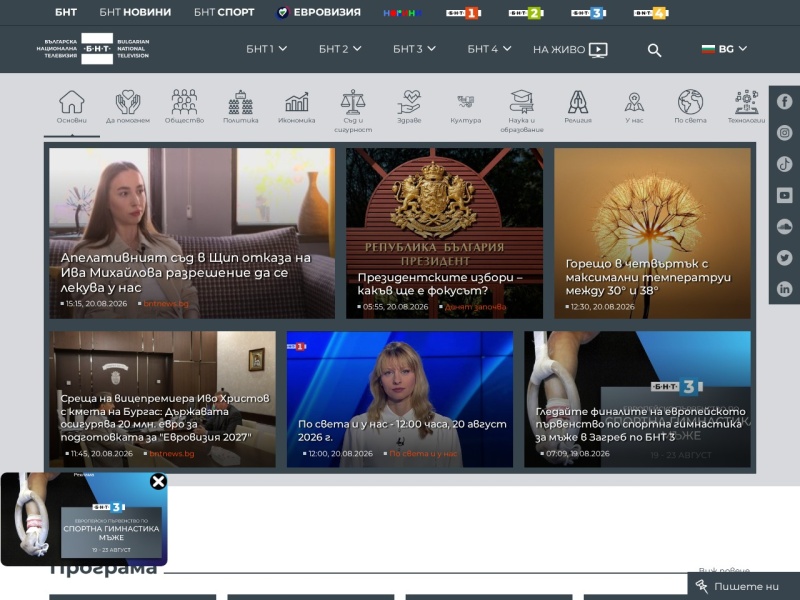Open the Денят започва tag link
This screenshot has height=600, width=800.
pyautogui.click(x=476, y=307)
